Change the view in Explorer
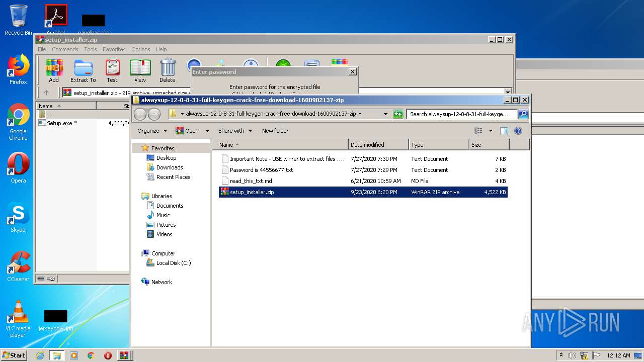 pos(478,131)
